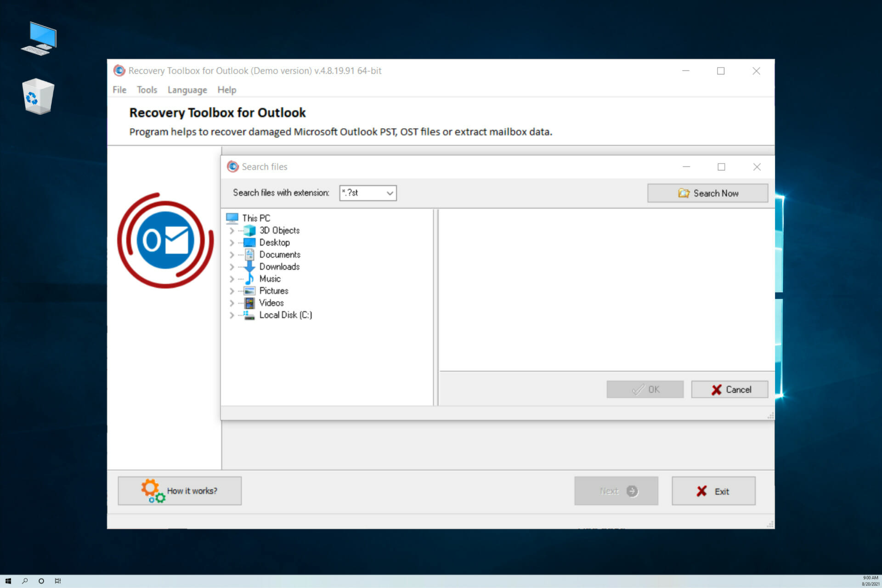Screen dimensions: 882x588
Task: Expand the Desktop tree node
Action: [x=232, y=243]
